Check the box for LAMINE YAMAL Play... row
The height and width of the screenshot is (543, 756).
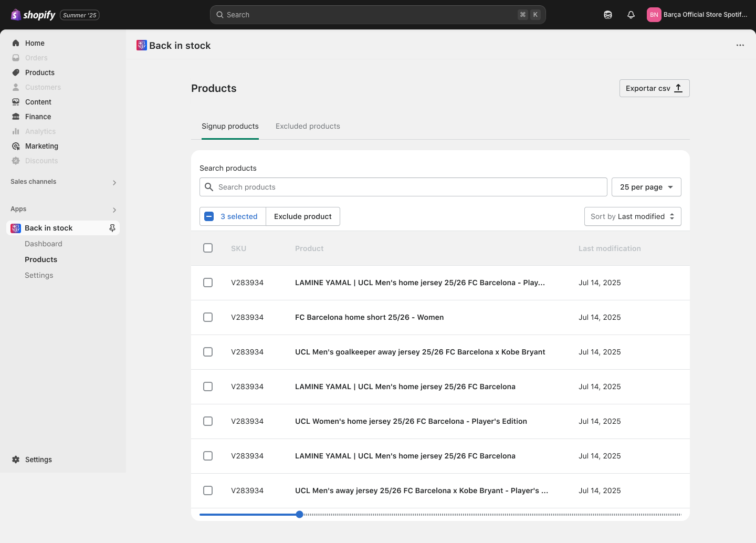pos(208,283)
